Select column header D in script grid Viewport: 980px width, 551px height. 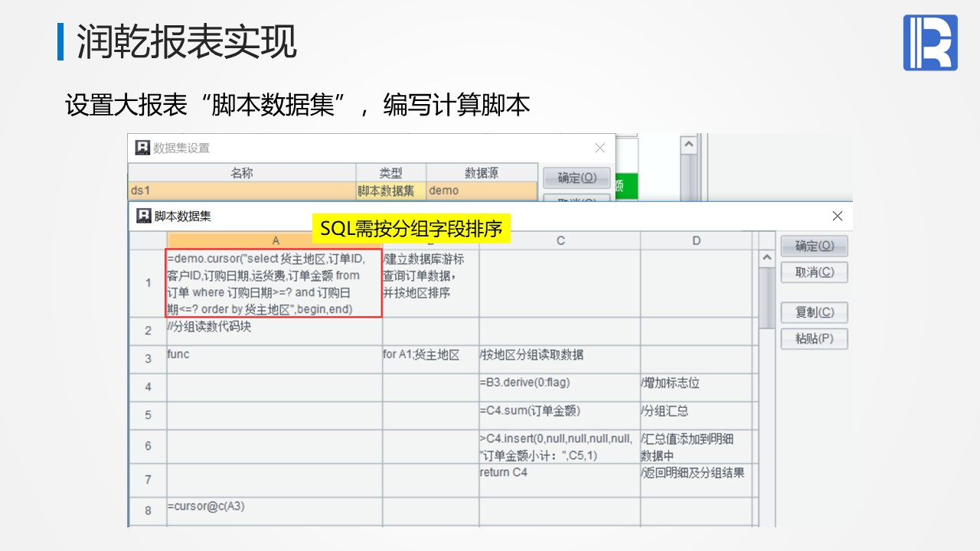click(697, 240)
